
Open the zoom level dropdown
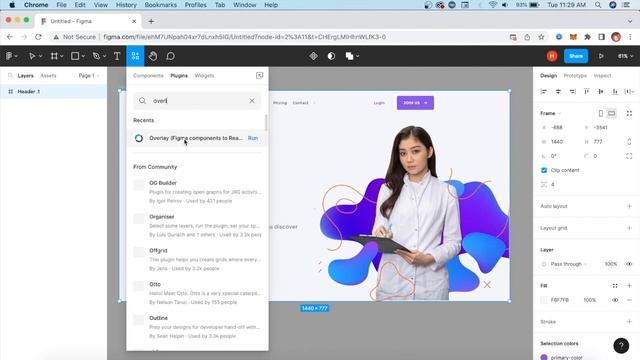click(x=625, y=56)
